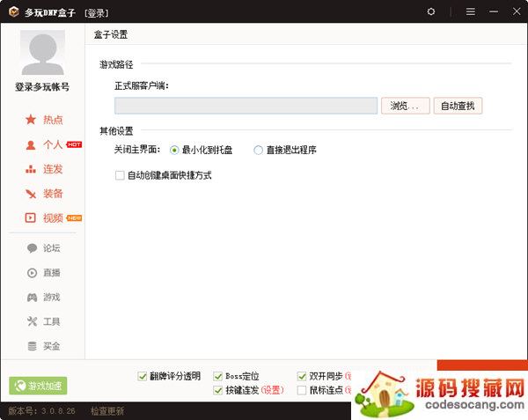Click the star icon beside 热点
Viewport: 528px width, 420px height.
31,120
